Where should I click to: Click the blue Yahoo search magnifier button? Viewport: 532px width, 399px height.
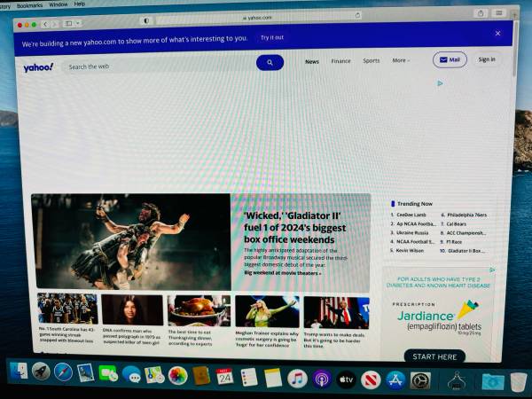coord(270,62)
